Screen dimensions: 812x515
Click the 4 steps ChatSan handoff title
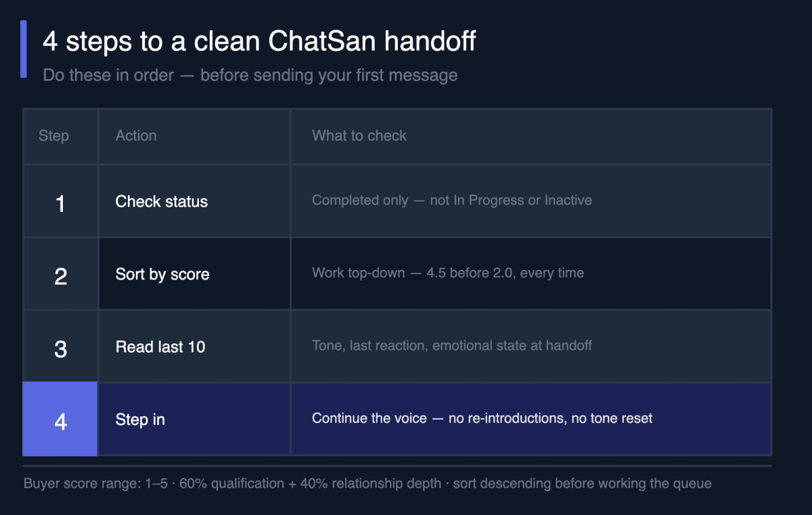click(259, 42)
